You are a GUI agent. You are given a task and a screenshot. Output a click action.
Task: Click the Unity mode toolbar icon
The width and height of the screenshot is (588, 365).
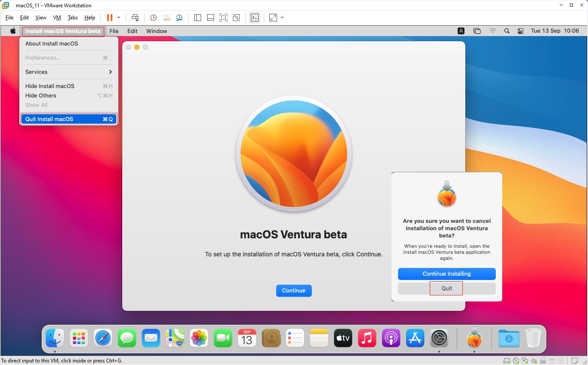pyautogui.click(x=236, y=18)
